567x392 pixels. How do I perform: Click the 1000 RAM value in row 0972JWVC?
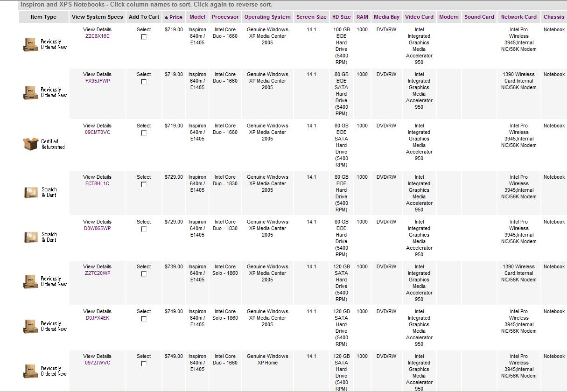(362, 356)
